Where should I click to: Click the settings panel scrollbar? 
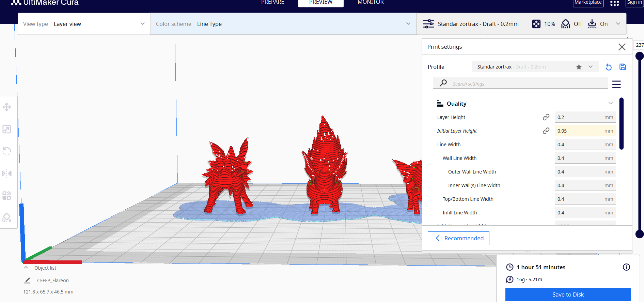[x=622, y=123]
